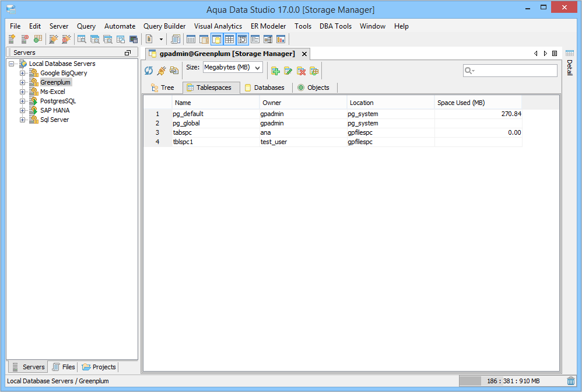The height and width of the screenshot is (392, 582).
Task: Click the Owner column header
Action: tap(303, 103)
